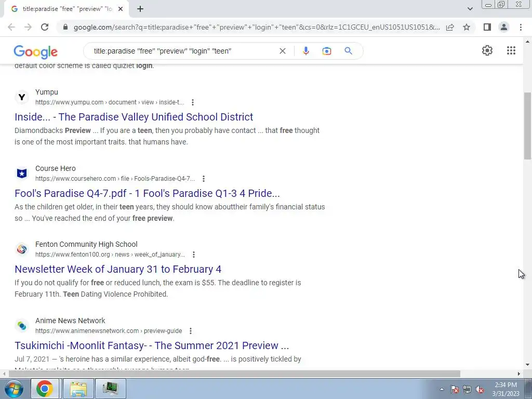Viewport: 532px width, 399px height.
Task: Click the horizontal scrollbar right arrow
Action: coord(519,374)
